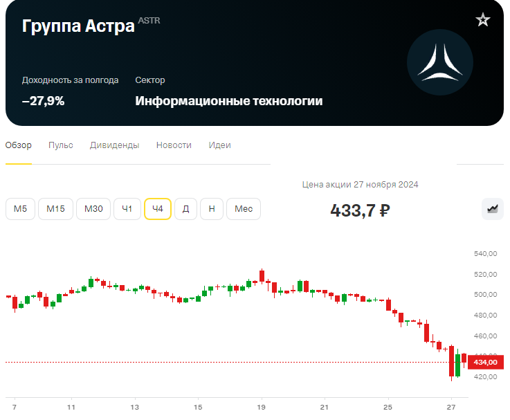Click the 540,00 price axis label
The height and width of the screenshot is (420, 510).
pyautogui.click(x=486, y=253)
